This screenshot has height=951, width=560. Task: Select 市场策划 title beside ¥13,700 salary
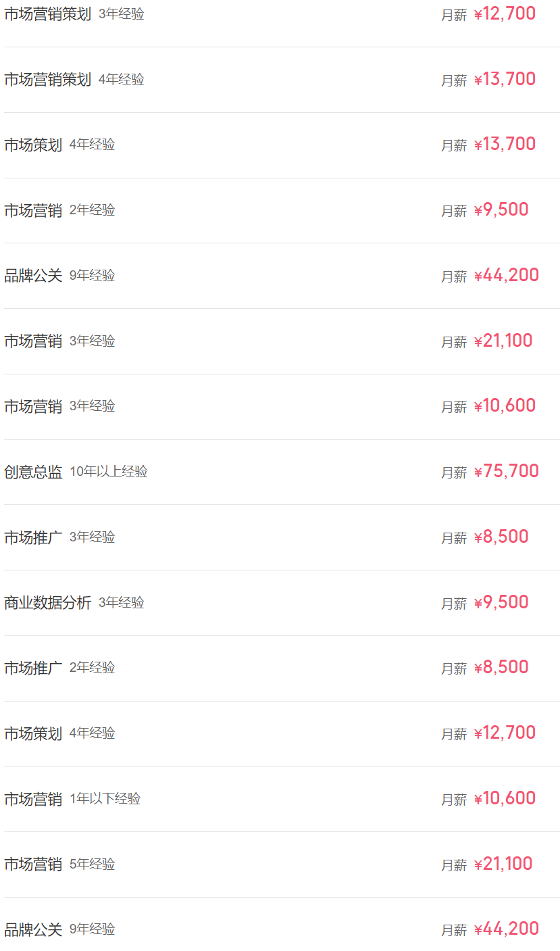pyautogui.click(x=33, y=145)
